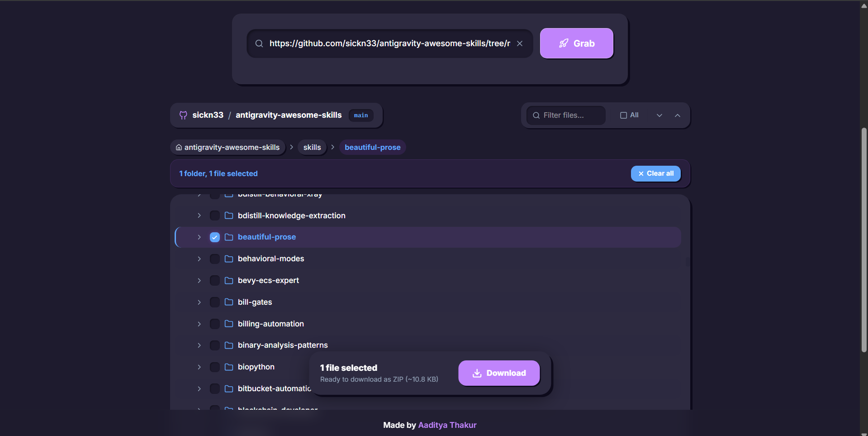The image size is (868, 436).
Task: Click the download icon on the Download button
Action: point(477,373)
